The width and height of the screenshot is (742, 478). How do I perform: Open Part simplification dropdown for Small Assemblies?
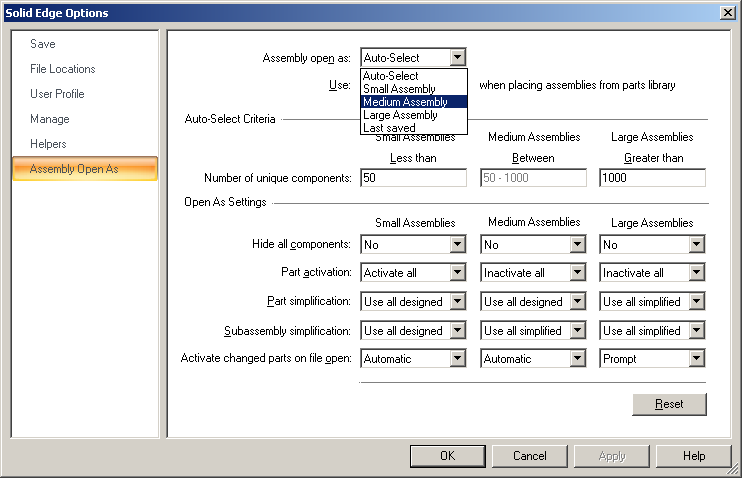click(413, 301)
